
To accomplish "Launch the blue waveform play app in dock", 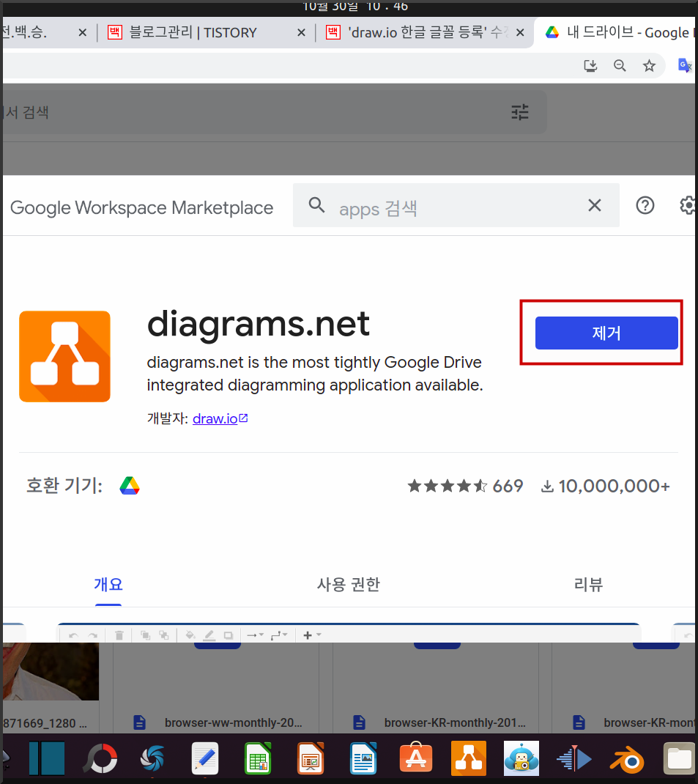I will click(x=575, y=758).
